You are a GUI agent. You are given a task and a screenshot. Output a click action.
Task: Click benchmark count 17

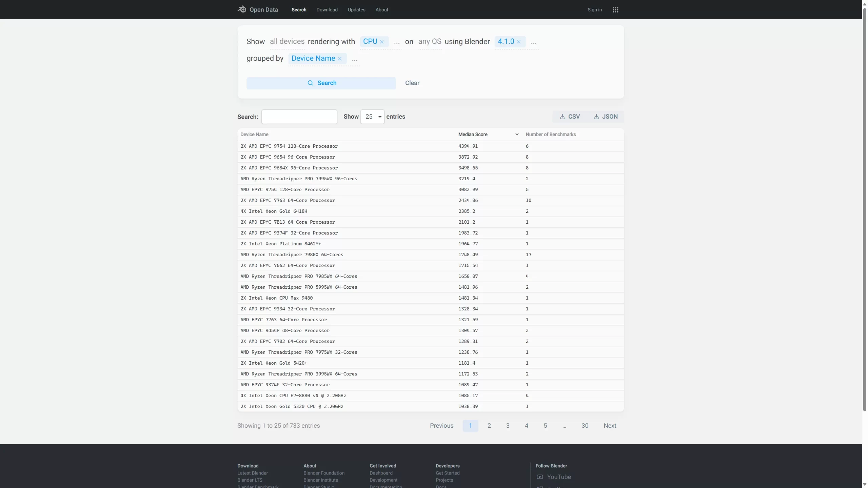(528, 255)
